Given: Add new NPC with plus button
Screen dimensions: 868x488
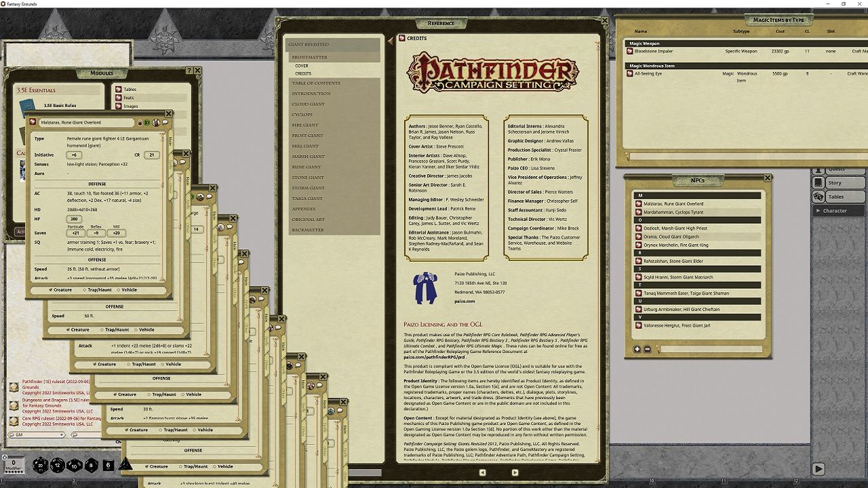Looking at the screenshot, I should point(637,349).
